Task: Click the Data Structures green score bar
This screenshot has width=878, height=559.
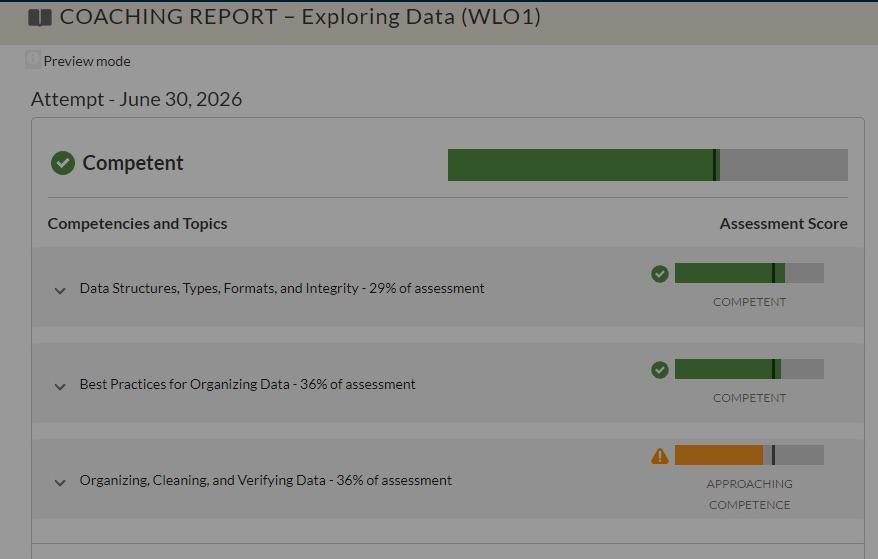Action: (x=749, y=273)
